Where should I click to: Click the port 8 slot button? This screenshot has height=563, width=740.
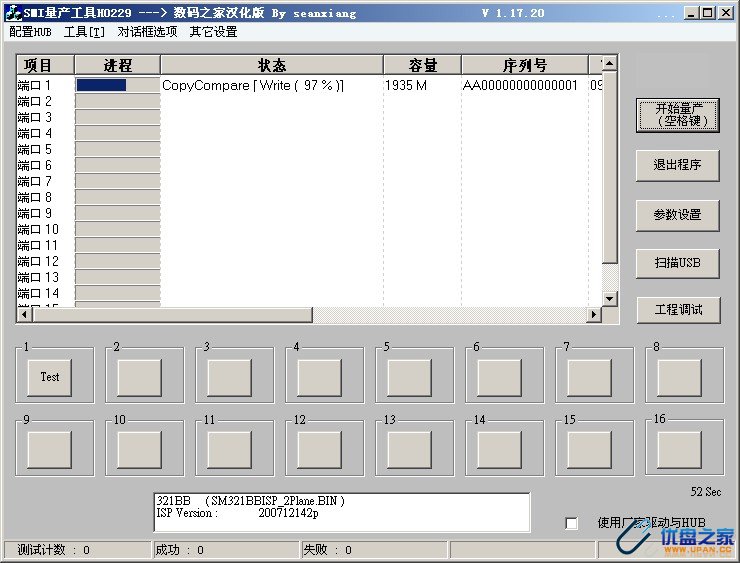coord(679,377)
